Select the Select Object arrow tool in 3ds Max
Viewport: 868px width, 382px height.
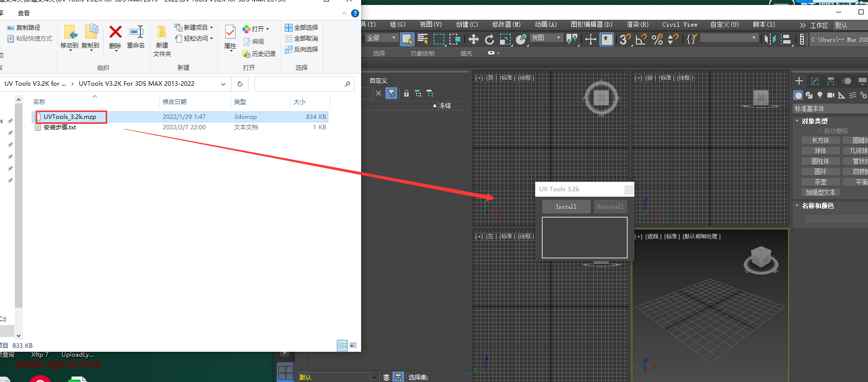(407, 39)
